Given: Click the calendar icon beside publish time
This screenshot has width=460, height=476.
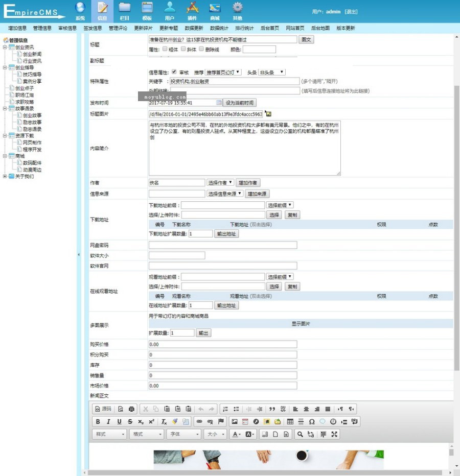Looking at the screenshot, I should pos(219,103).
